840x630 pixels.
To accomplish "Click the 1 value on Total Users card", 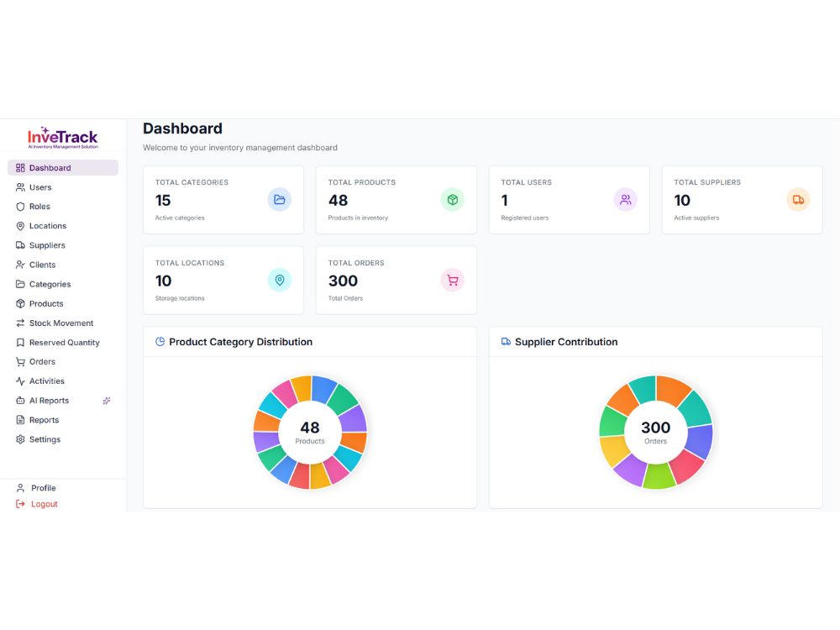I will click(504, 201).
